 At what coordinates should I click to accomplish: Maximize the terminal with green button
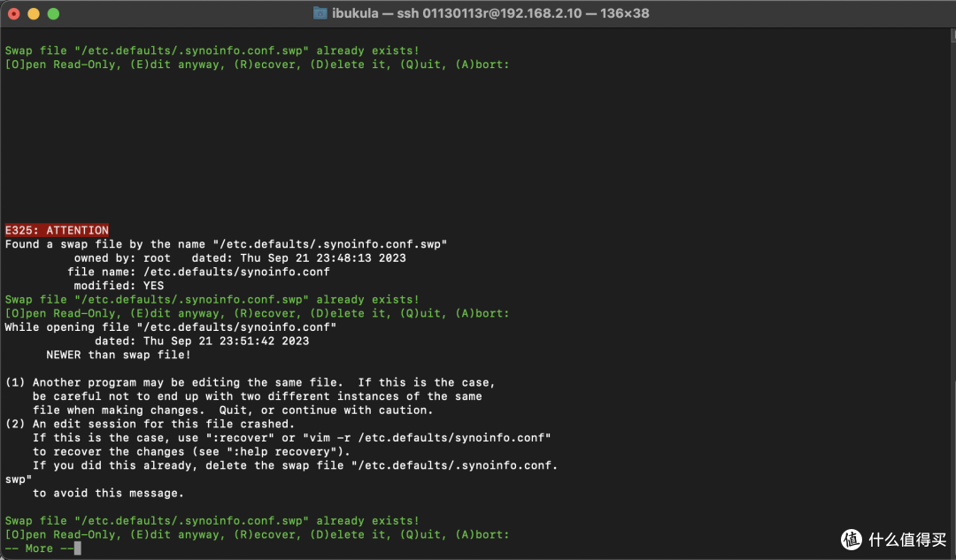tap(54, 13)
